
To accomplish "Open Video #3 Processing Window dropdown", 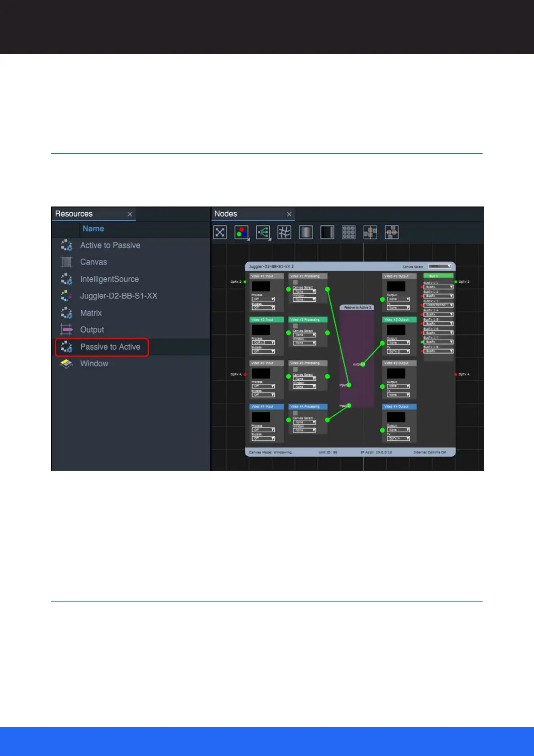I will click(305, 387).
